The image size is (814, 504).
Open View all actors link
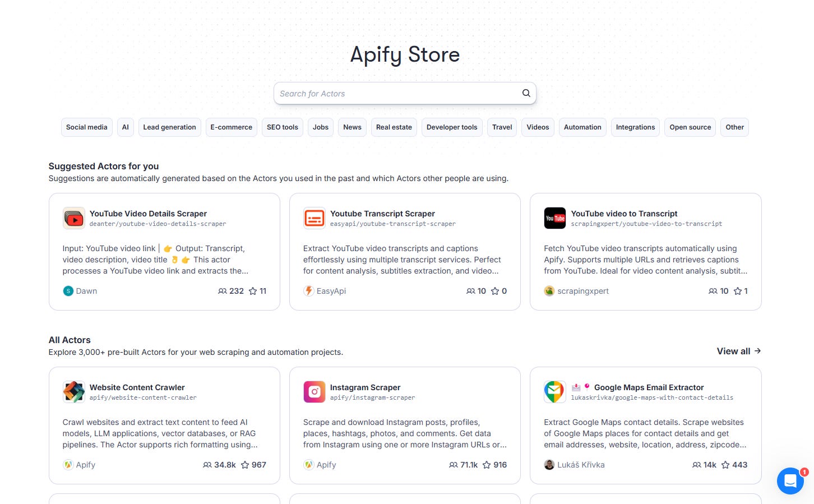click(x=739, y=351)
